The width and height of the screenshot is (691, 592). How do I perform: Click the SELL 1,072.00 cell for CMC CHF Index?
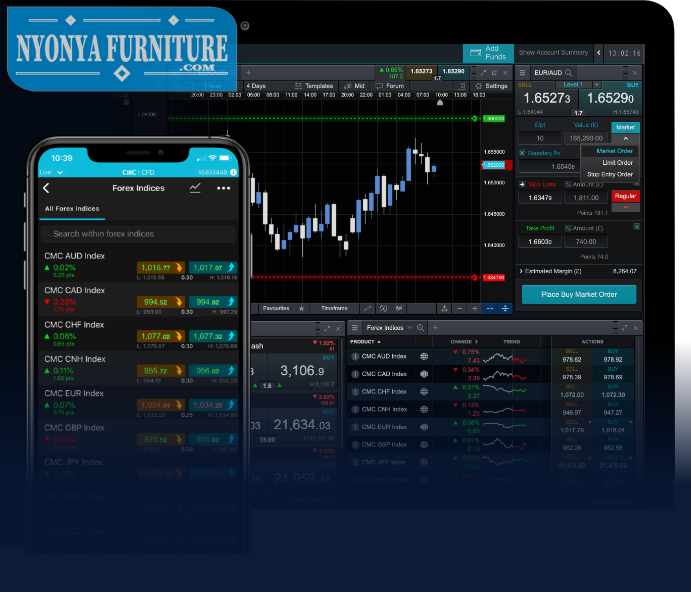[x=572, y=392]
